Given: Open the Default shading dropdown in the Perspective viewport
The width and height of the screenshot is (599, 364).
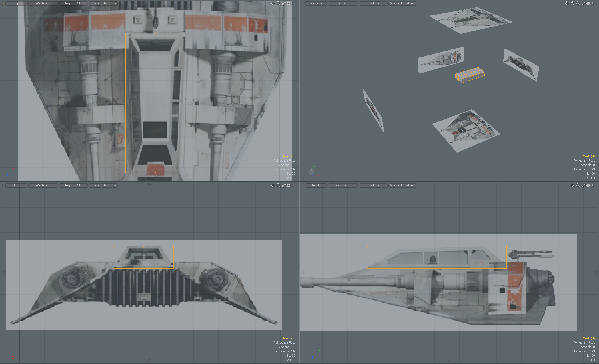Looking at the screenshot, I should click(342, 3).
